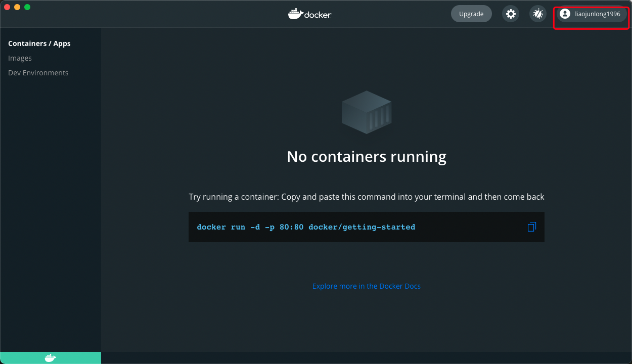Click the Docker whale status icon
The width and height of the screenshot is (632, 364).
pos(50,358)
